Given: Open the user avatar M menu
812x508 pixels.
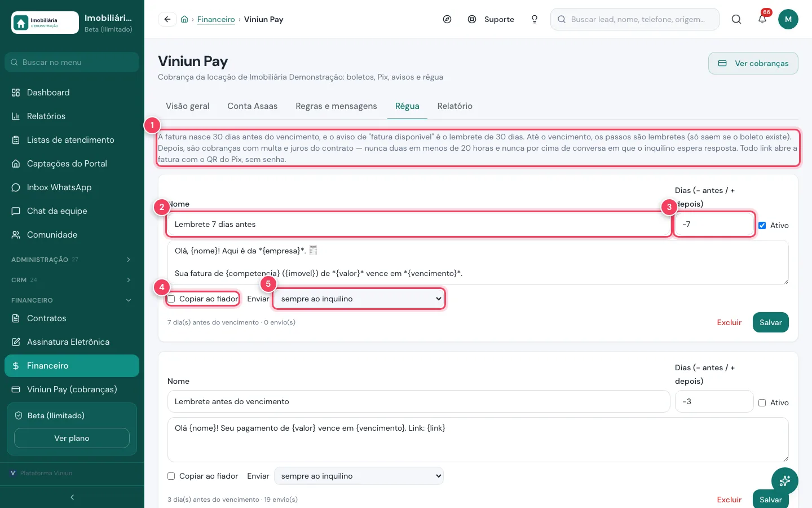Looking at the screenshot, I should point(788,19).
